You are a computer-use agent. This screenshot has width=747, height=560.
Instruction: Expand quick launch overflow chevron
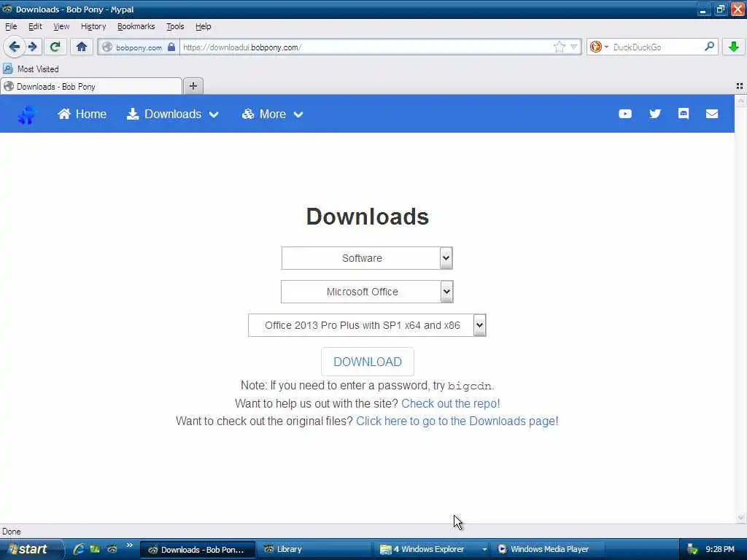[130, 545]
